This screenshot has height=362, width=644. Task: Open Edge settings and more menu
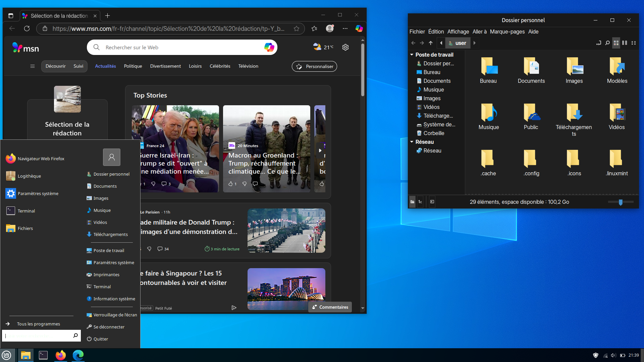(345, 28)
